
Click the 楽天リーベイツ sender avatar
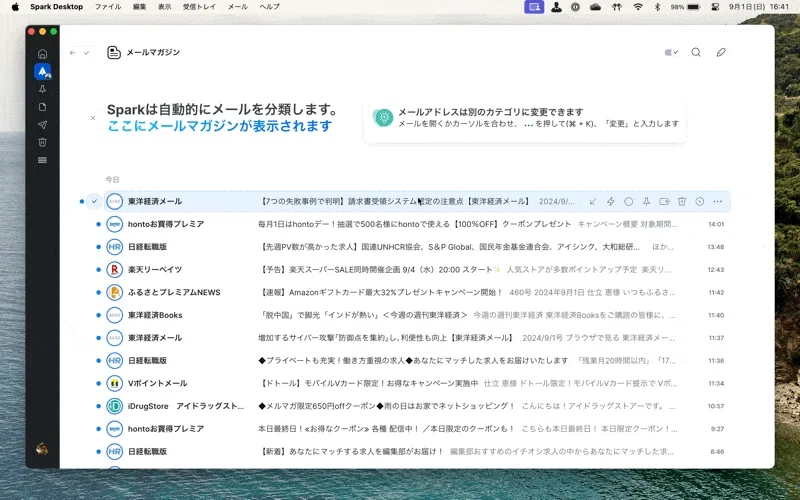[114, 269]
